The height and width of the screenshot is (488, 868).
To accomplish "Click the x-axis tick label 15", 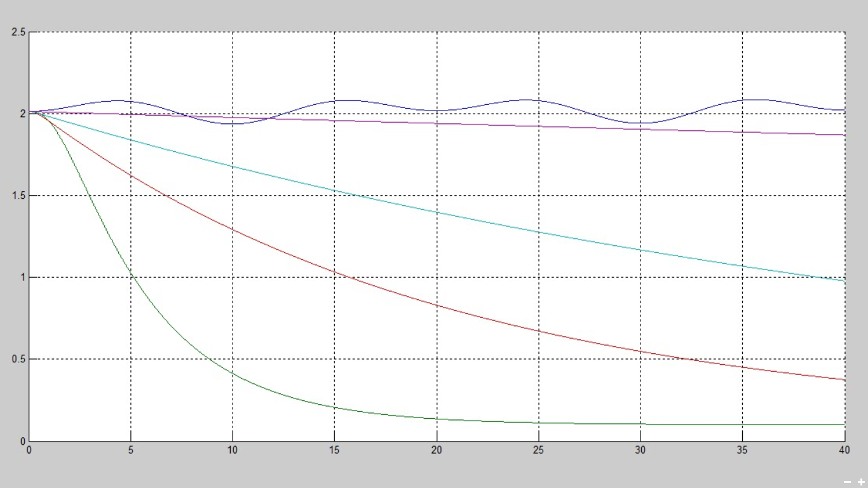I will 335,450.
